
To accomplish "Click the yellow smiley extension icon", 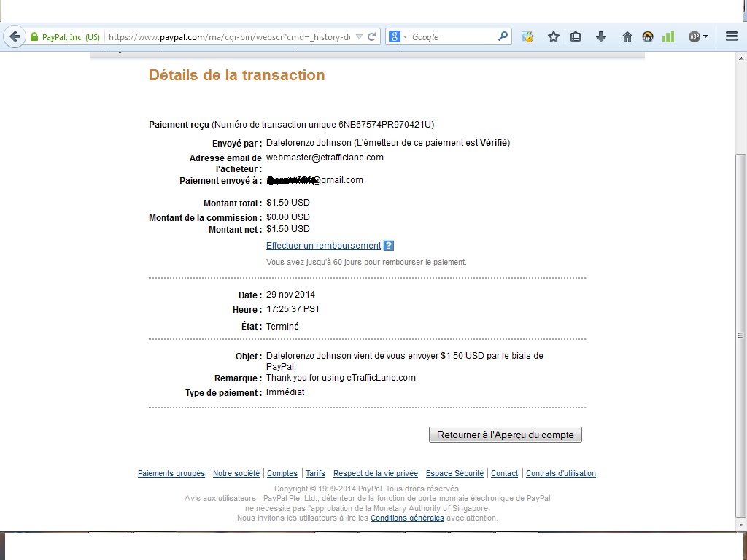I will pos(527,36).
